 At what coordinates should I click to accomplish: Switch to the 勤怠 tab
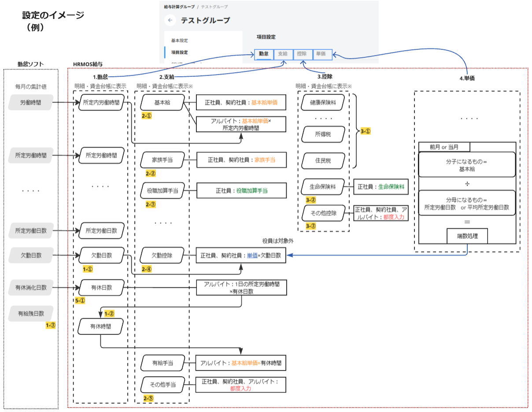[x=264, y=54]
